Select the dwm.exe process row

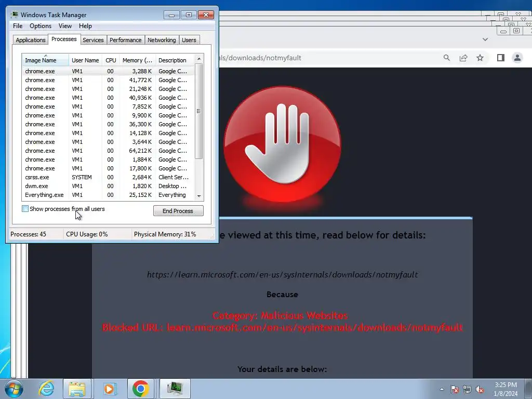pyautogui.click(x=109, y=186)
